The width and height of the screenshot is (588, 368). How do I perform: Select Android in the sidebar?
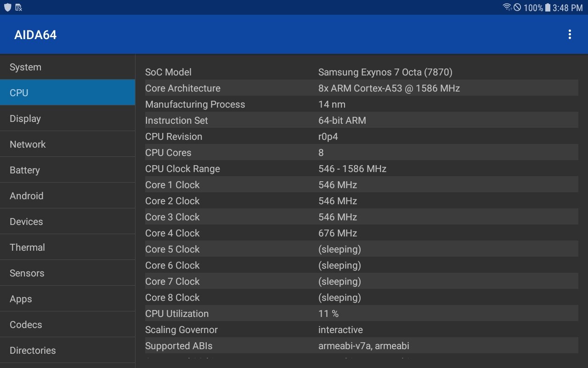pyautogui.click(x=68, y=196)
